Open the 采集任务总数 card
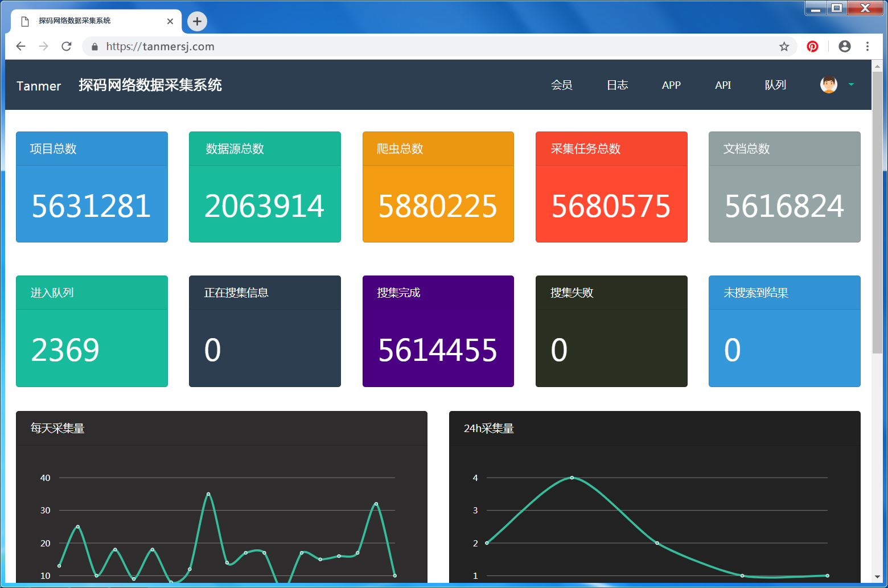This screenshot has height=588, width=888. [x=611, y=187]
